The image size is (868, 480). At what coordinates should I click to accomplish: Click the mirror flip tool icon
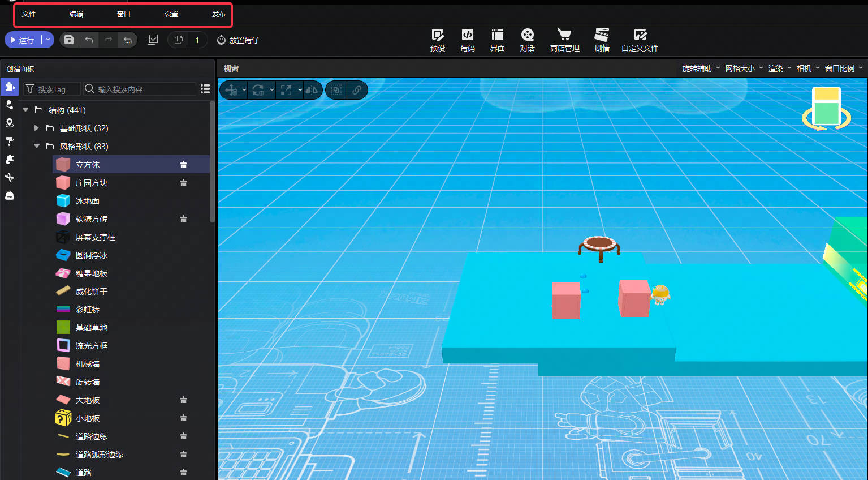(x=312, y=90)
